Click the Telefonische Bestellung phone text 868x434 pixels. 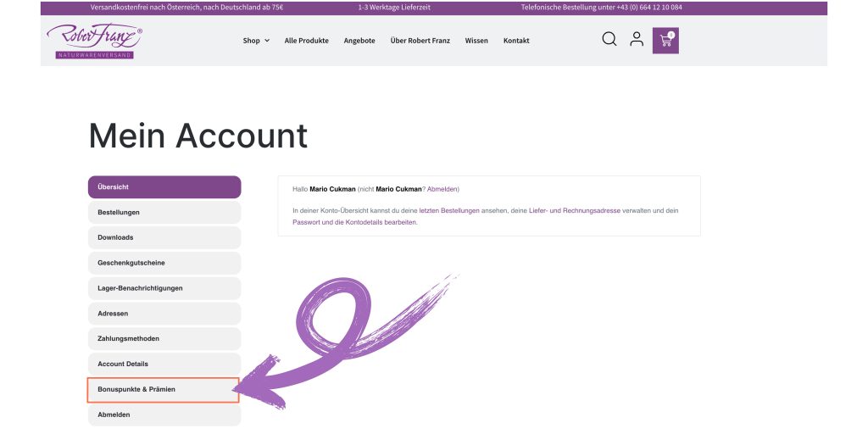[601, 8]
